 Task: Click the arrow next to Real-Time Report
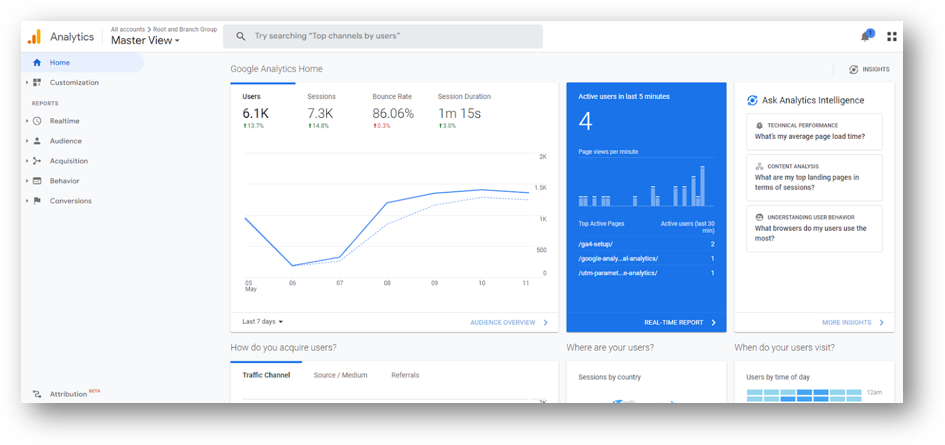714,323
